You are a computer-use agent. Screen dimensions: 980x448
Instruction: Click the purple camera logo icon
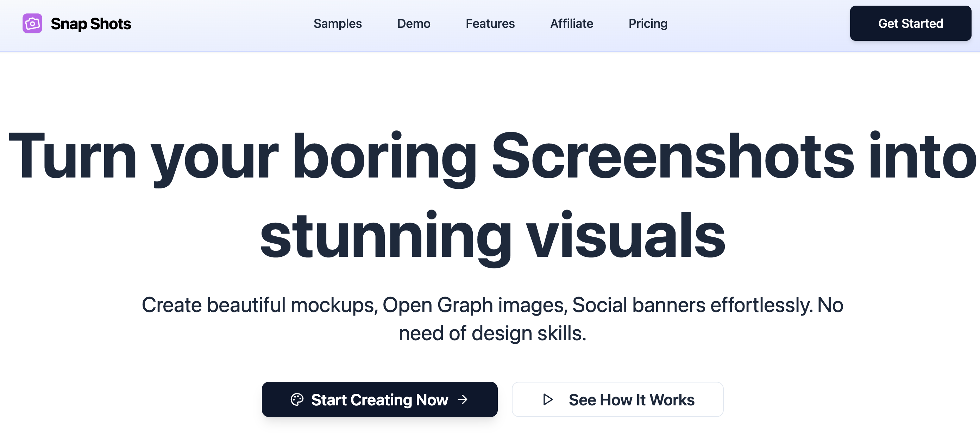[x=32, y=24]
